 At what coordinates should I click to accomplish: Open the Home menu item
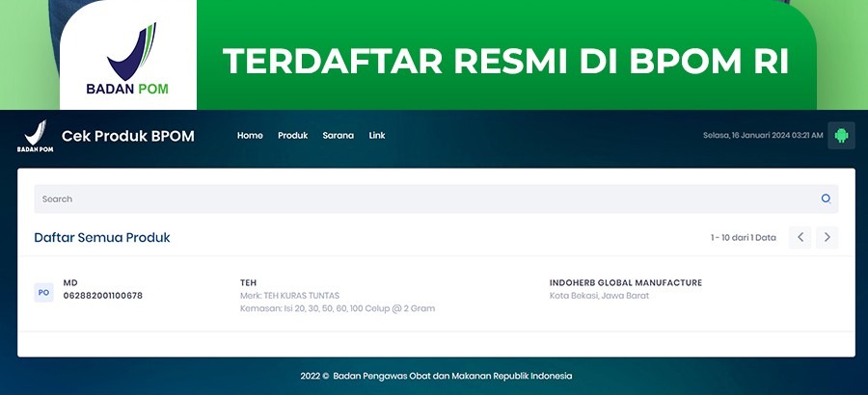pyautogui.click(x=250, y=136)
